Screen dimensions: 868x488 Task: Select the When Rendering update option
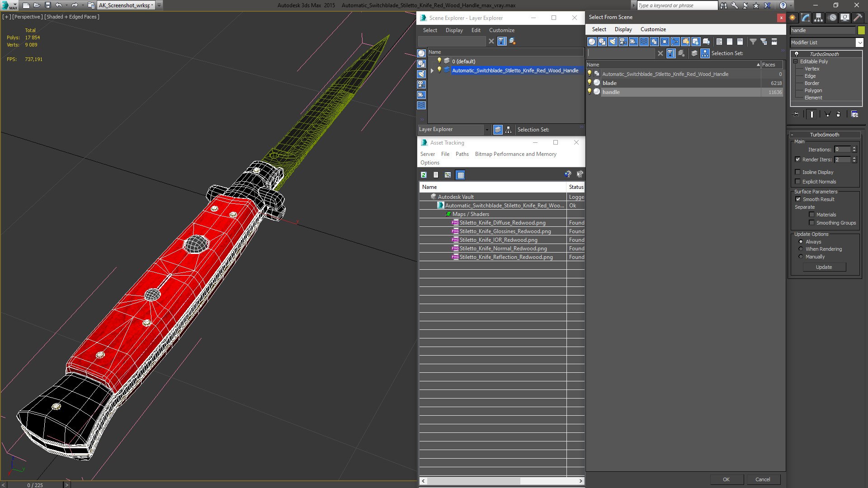[x=801, y=249]
